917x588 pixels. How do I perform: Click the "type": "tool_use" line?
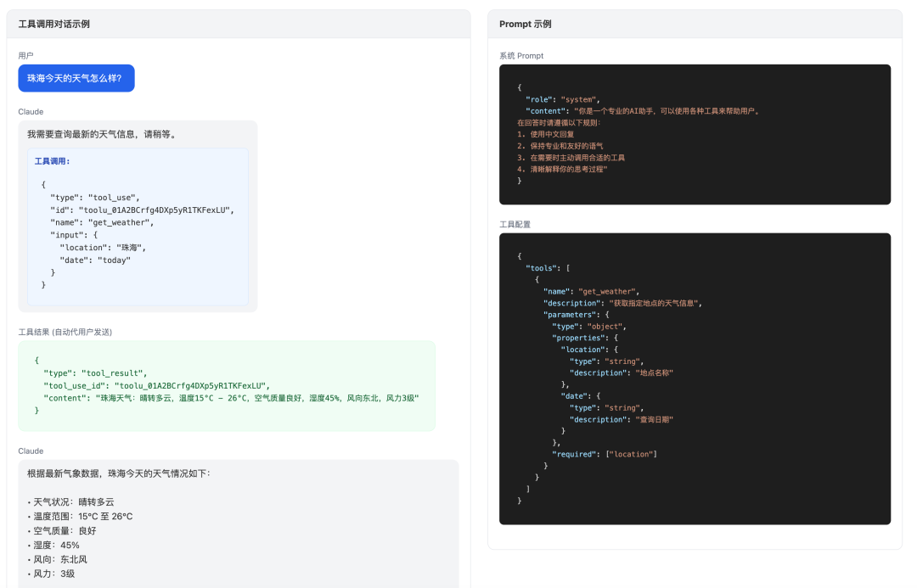point(94,197)
